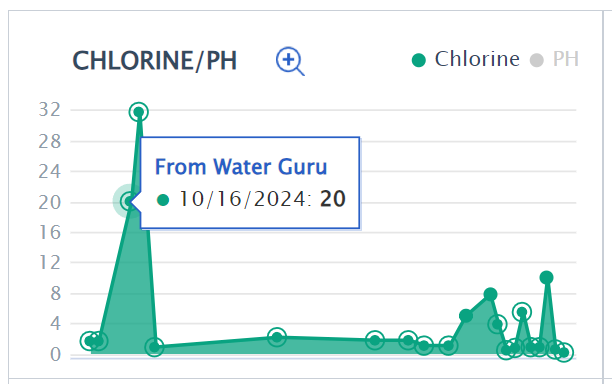Click the zoom-in magnifier icon

tap(290, 61)
